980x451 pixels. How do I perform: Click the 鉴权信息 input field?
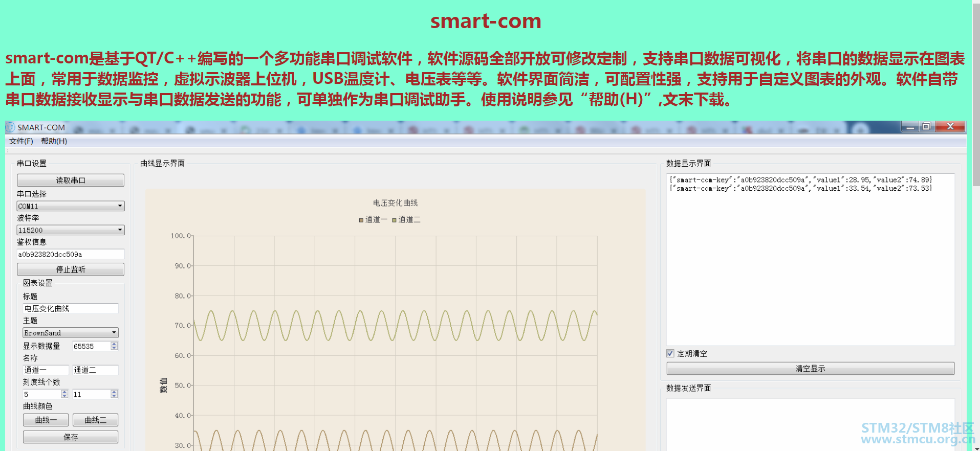[x=71, y=254]
